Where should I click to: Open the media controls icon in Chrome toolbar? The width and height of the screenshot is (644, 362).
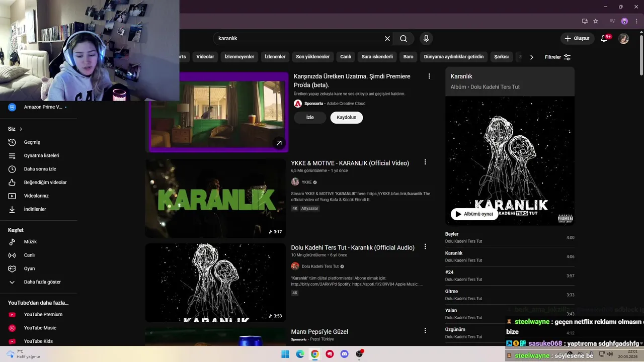click(612, 21)
